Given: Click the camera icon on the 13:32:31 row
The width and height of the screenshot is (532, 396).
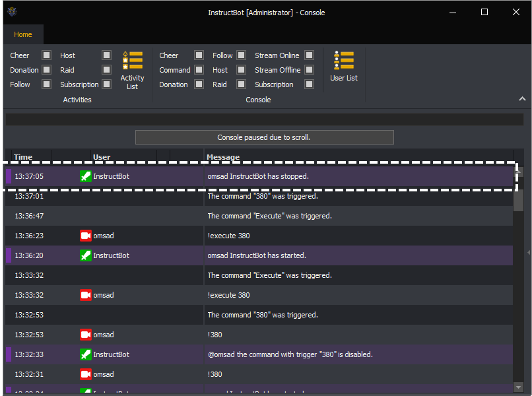Looking at the screenshot, I should (86, 374).
